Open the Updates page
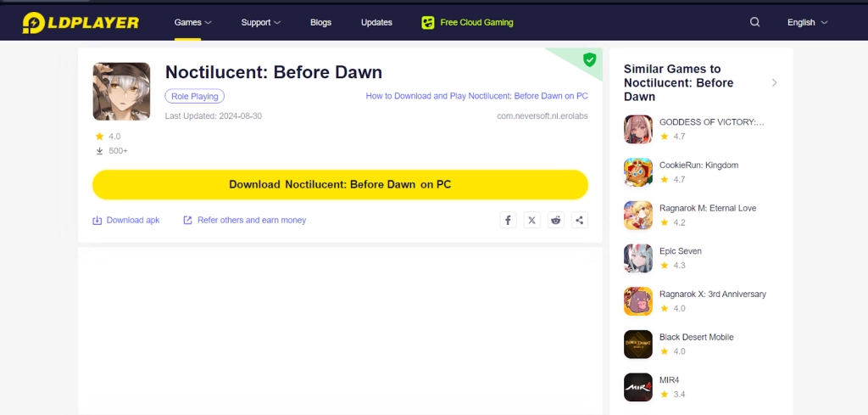 [x=376, y=23]
